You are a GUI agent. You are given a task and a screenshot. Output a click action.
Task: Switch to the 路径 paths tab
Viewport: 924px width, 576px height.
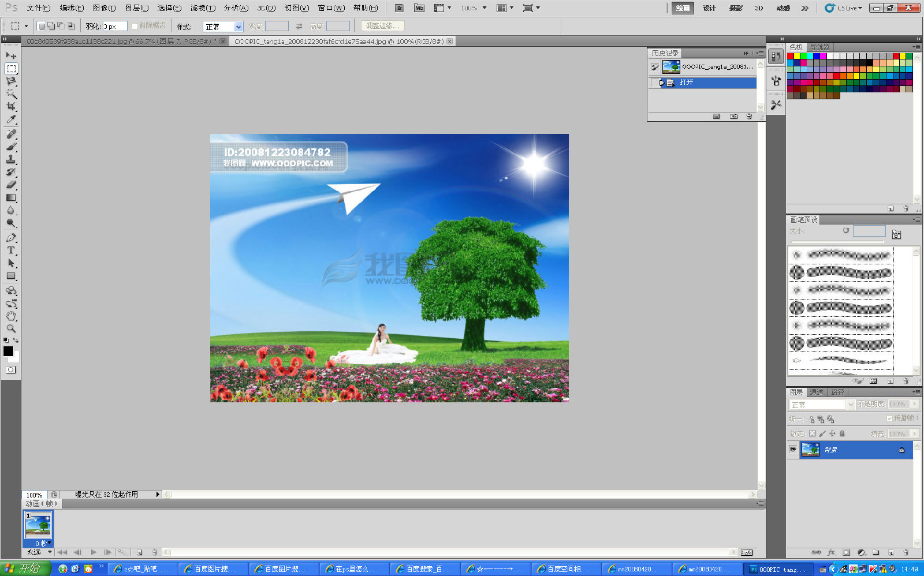[837, 392]
